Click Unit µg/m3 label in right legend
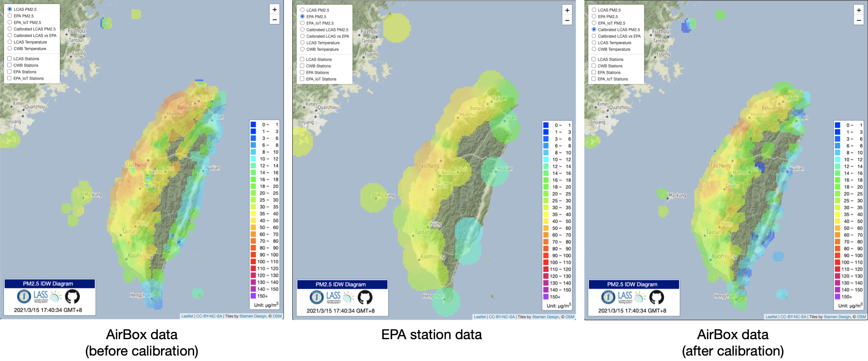 pos(850,305)
